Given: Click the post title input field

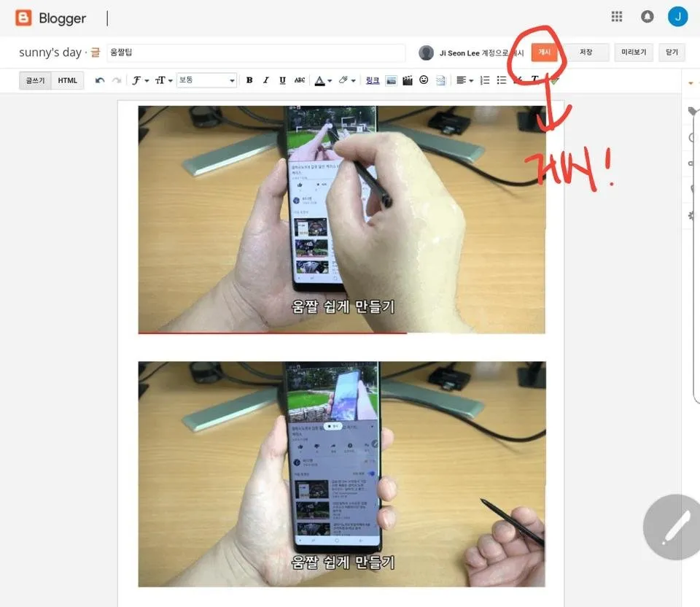Looking at the screenshot, I should click(256, 53).
